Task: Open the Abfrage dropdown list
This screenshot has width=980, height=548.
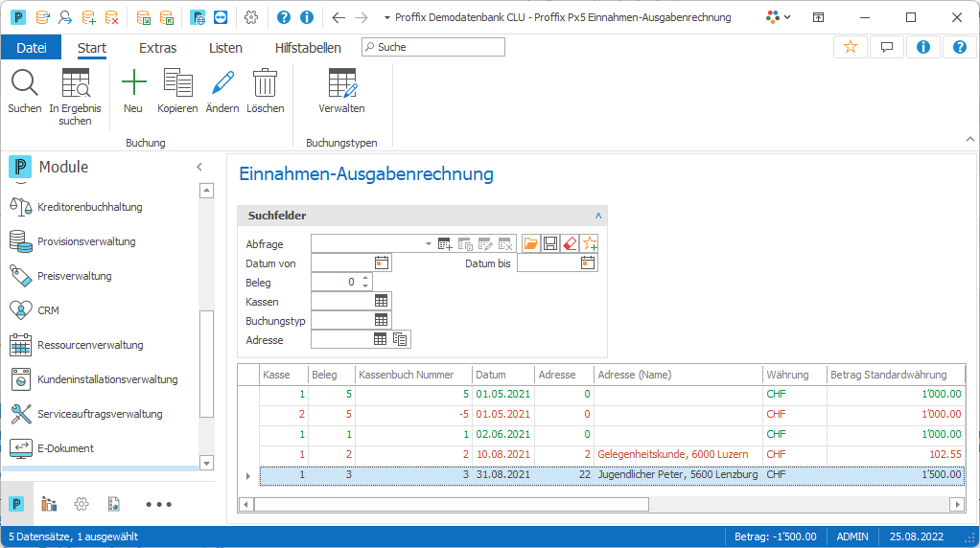Action: [x=428, y=243]
